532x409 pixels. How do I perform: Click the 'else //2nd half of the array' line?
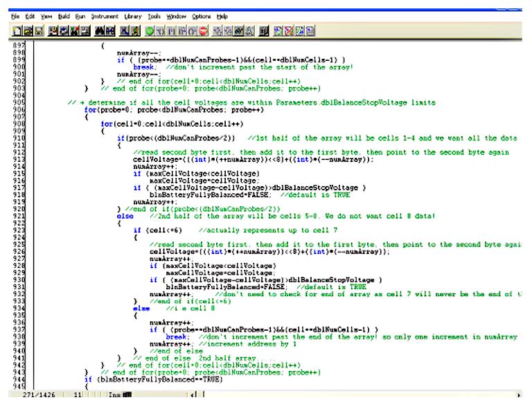pyautogui.click(x=276, y=216)
